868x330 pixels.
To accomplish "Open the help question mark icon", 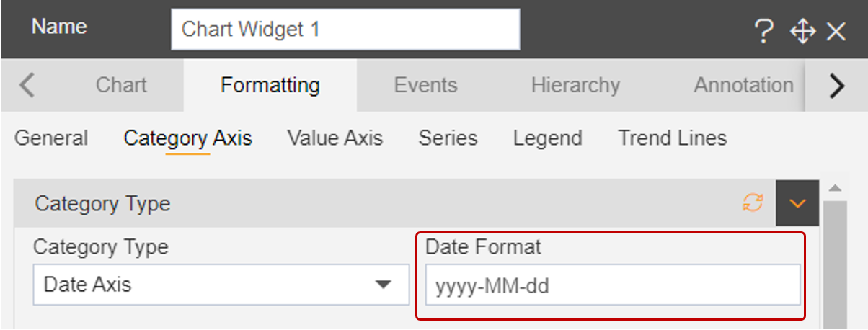I will pyautogui.click(x=764, y=32).
